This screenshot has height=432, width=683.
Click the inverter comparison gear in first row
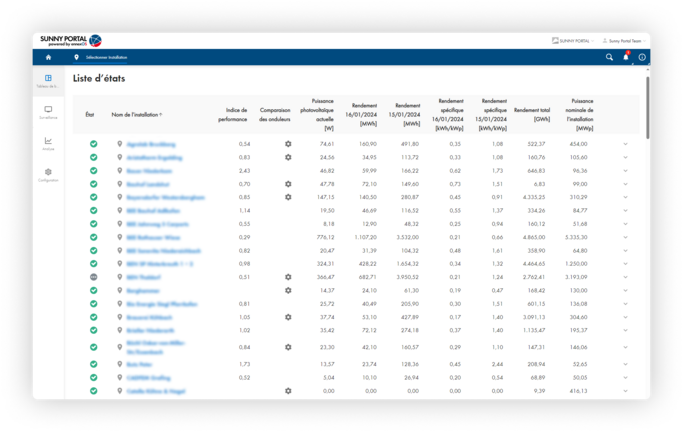tap(287, 144)
